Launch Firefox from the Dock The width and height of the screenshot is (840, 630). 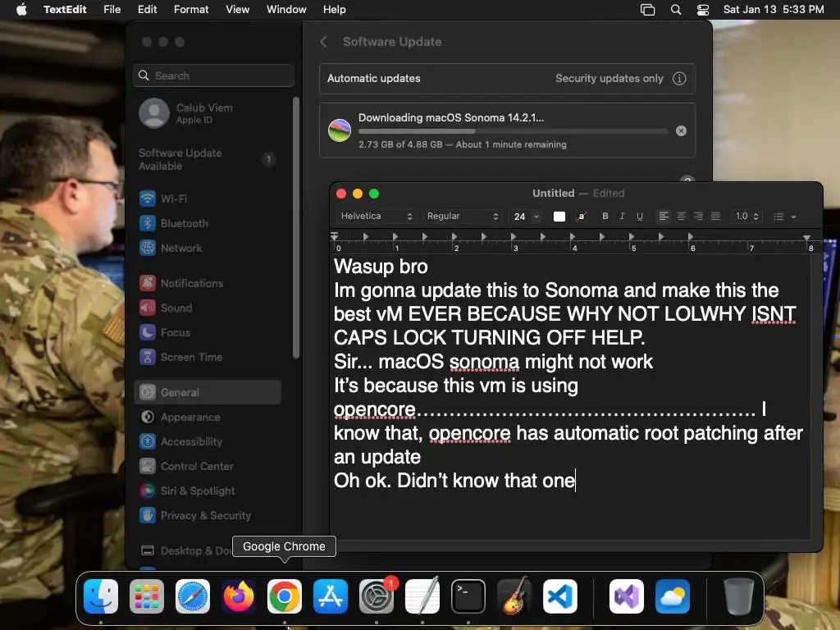click(x=239, y=596)
